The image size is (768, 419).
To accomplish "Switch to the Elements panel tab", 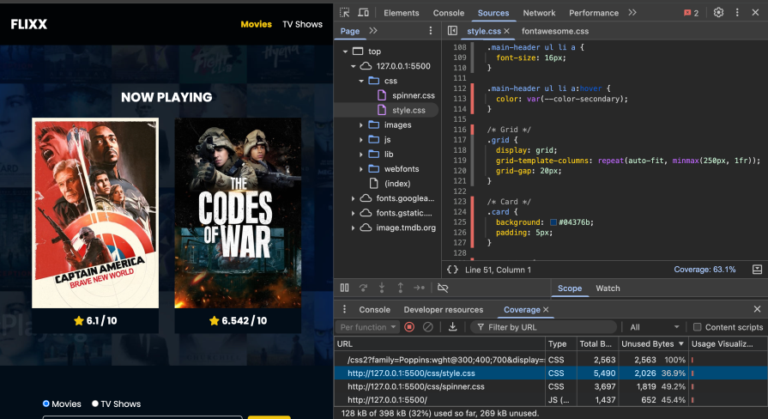I will [x=401, y=13].
